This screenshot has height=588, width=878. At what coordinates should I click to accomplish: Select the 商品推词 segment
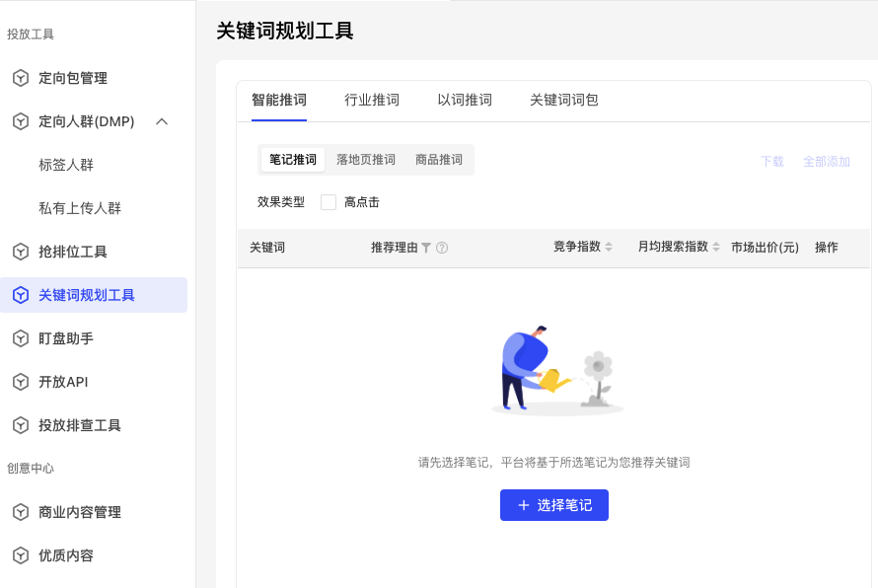coord(439,160)
